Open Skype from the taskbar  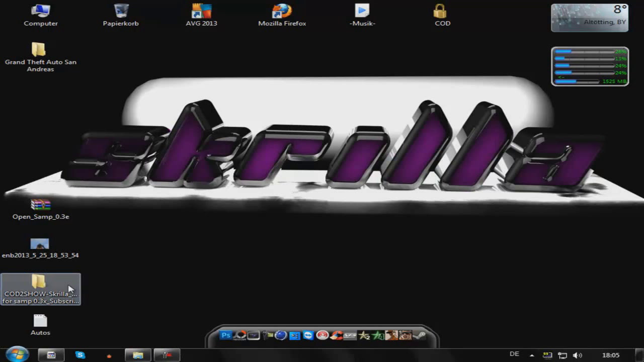80,355
